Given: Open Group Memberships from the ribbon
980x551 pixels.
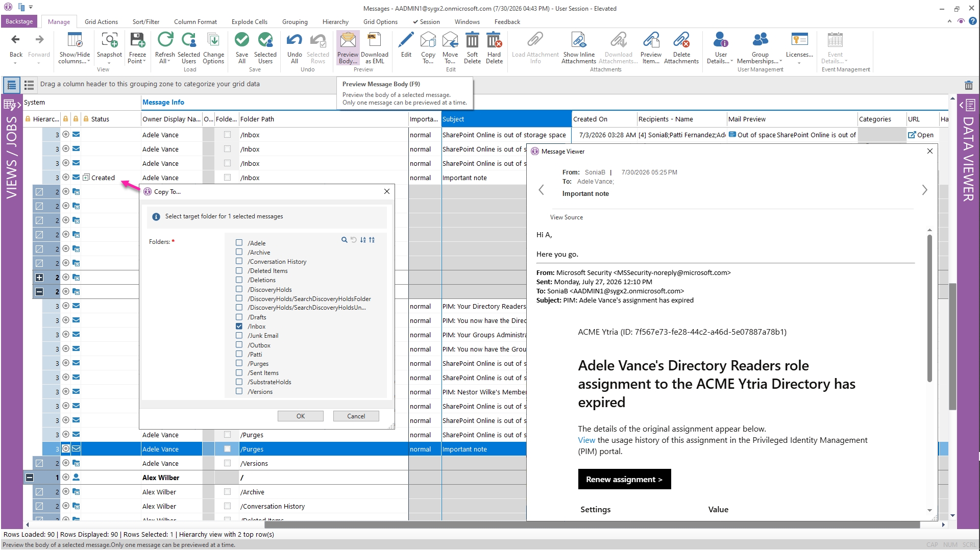Looking at the screenshot, I should pos(760,48).
